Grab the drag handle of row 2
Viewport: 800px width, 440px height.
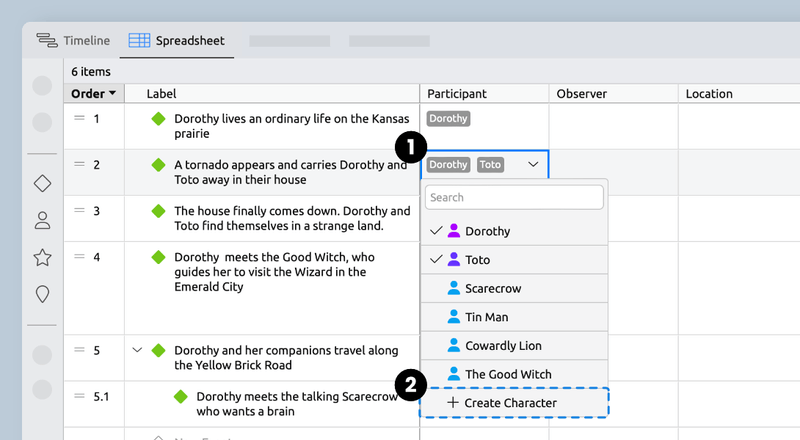(x=79, y=164)
